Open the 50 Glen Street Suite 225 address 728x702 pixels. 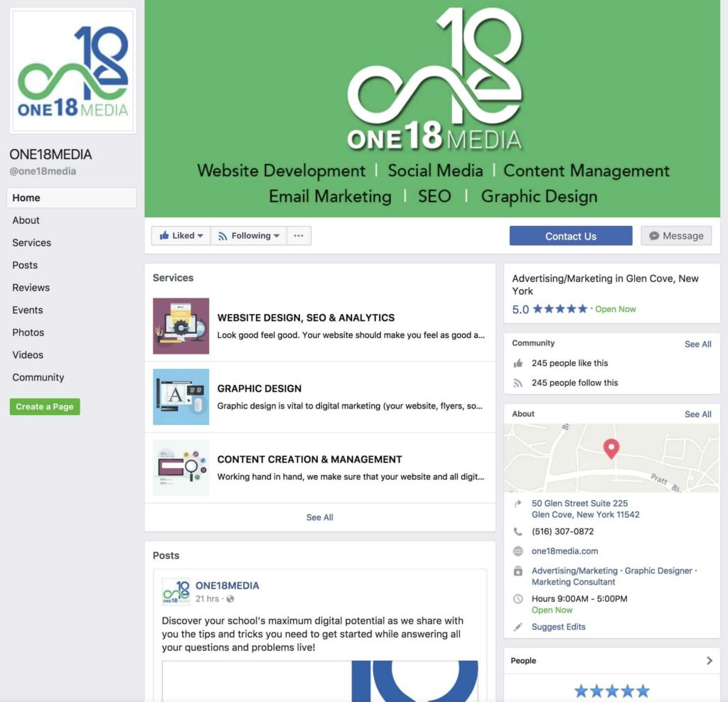(586, 509)
